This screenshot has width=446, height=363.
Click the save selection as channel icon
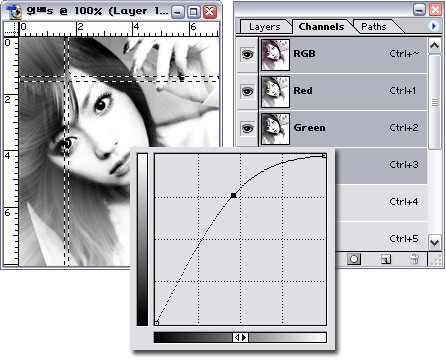point(354,259)
